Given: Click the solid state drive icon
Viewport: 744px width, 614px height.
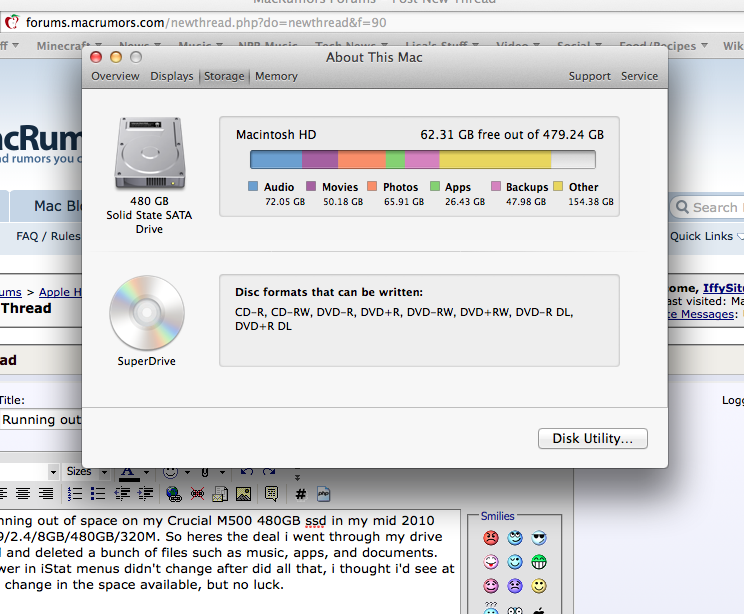Looking at the screenshot, I should [x=149, y=153].
